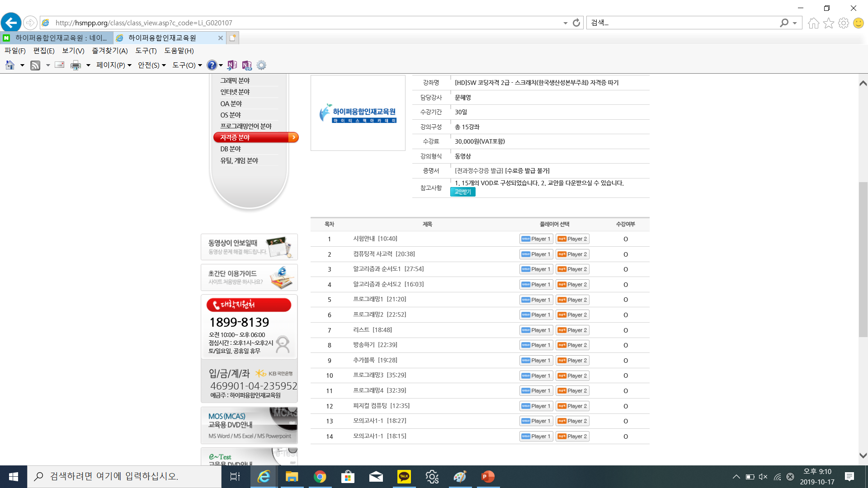Screen dimensions: 868x488
Task: Click the search magnifier icon in the search box
Action: pos(784,23)
